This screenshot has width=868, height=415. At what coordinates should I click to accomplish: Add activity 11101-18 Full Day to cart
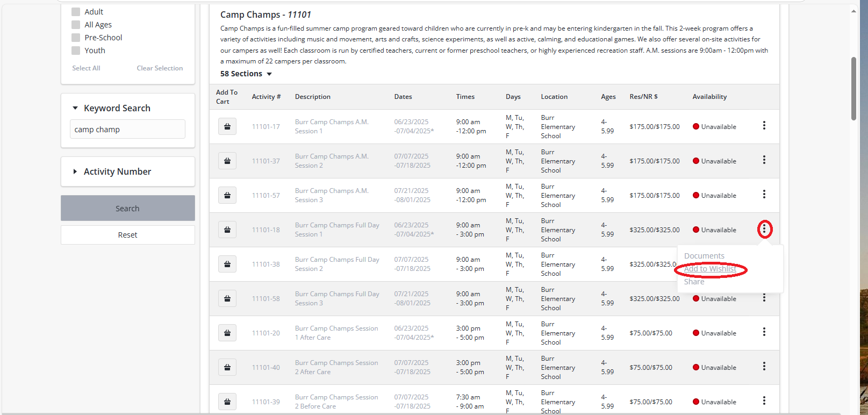point(227,230)
